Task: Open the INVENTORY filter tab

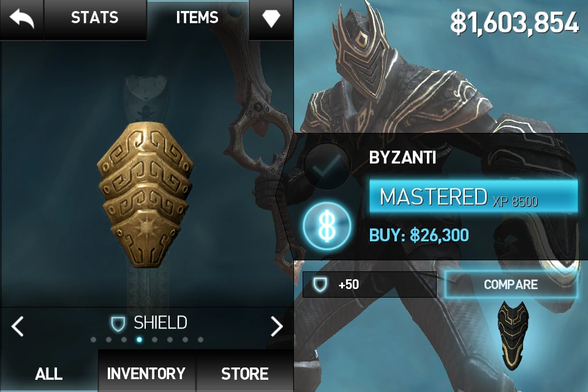Action: pyautogui.click(x=146, y=373)
